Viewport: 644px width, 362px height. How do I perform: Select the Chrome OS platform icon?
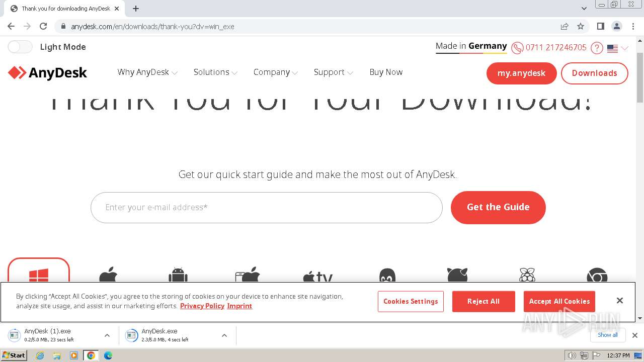(x=597, y=276)
